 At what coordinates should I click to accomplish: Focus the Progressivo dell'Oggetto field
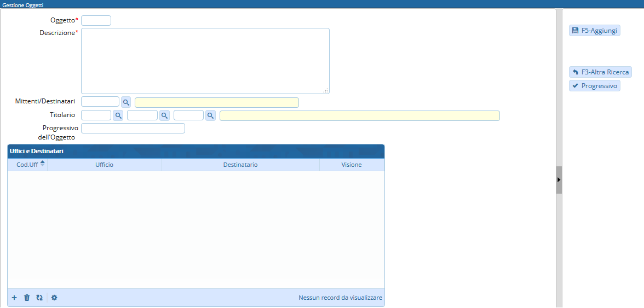click(x=133, y=129)
